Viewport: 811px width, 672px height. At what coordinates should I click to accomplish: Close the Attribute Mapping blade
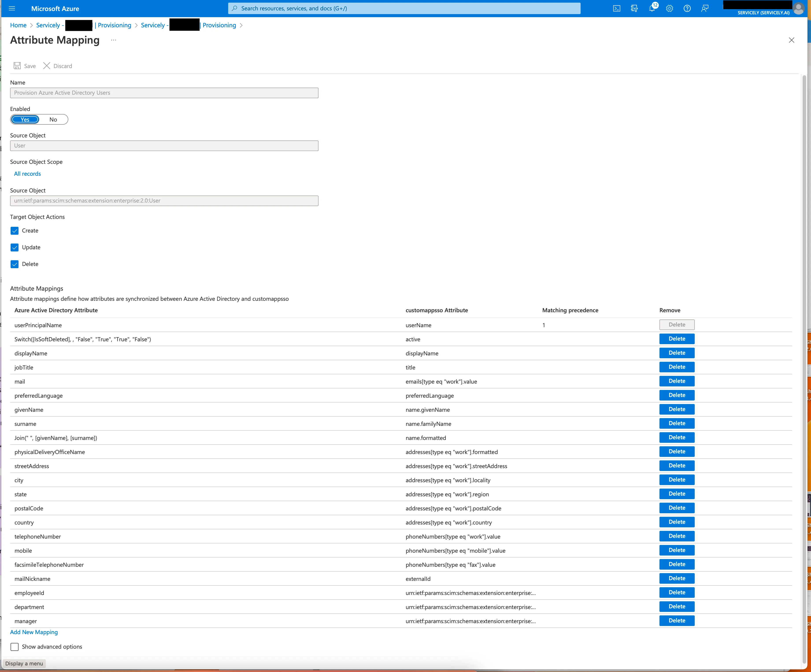[791, 40]
